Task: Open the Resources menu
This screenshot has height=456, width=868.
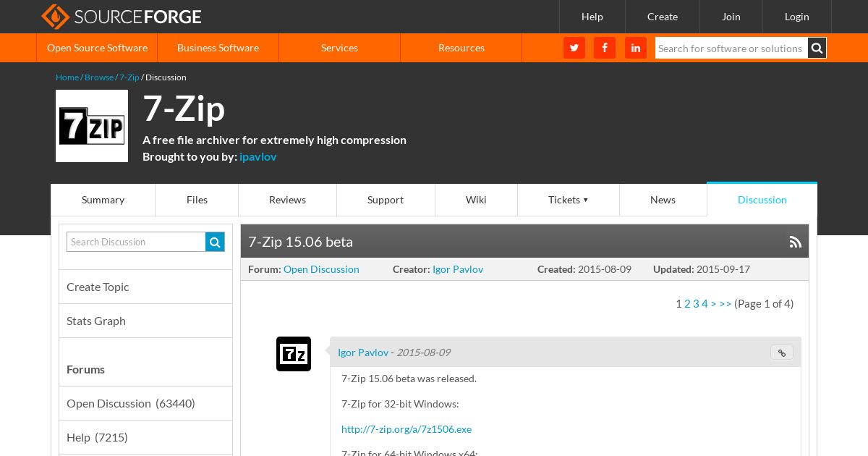Action: 461,48
